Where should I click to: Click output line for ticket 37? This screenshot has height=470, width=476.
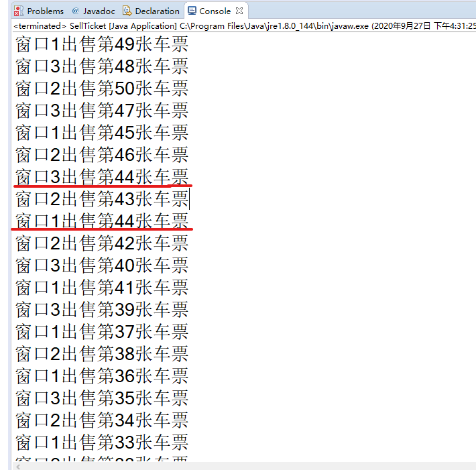coord(102,332)
